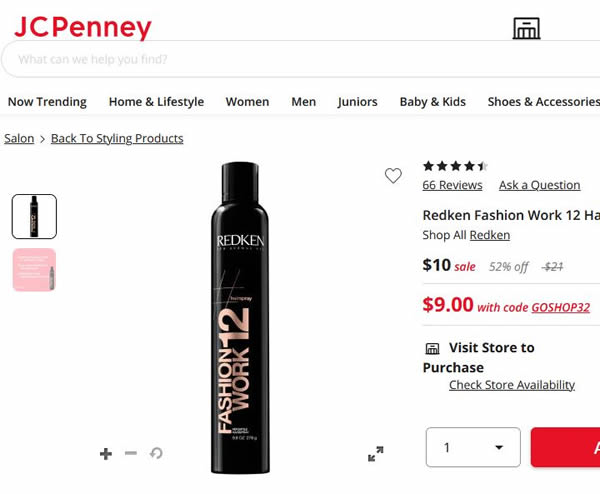This screenshot has height=494, width=600.
Task: Click the star rating display
Action: 455,166
